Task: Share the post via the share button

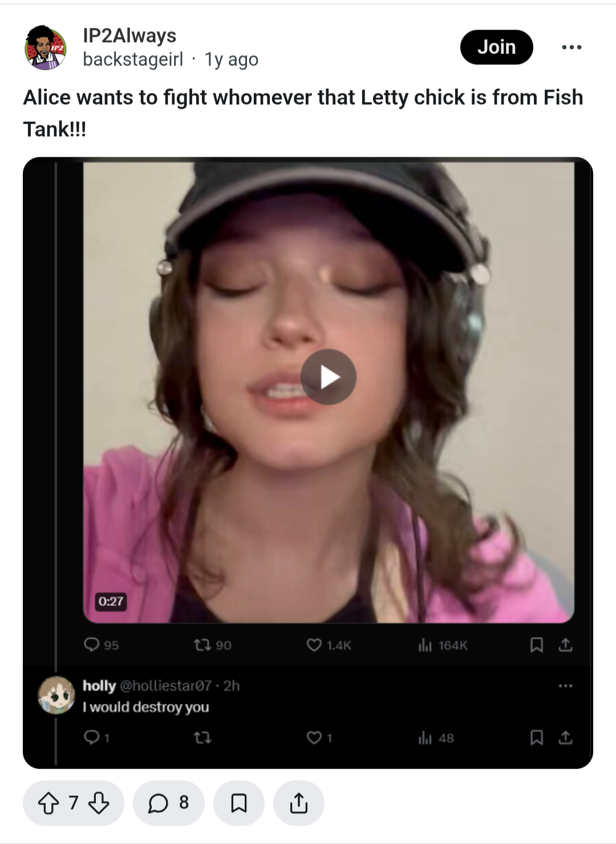Action: pyautogui.click(x=298, y=803)
